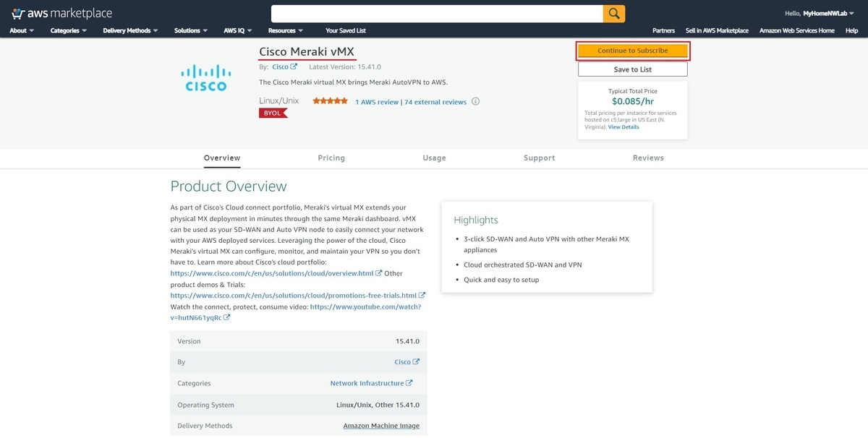Click Save to List button
Screen dimensions: 868x438
(633, 69)
